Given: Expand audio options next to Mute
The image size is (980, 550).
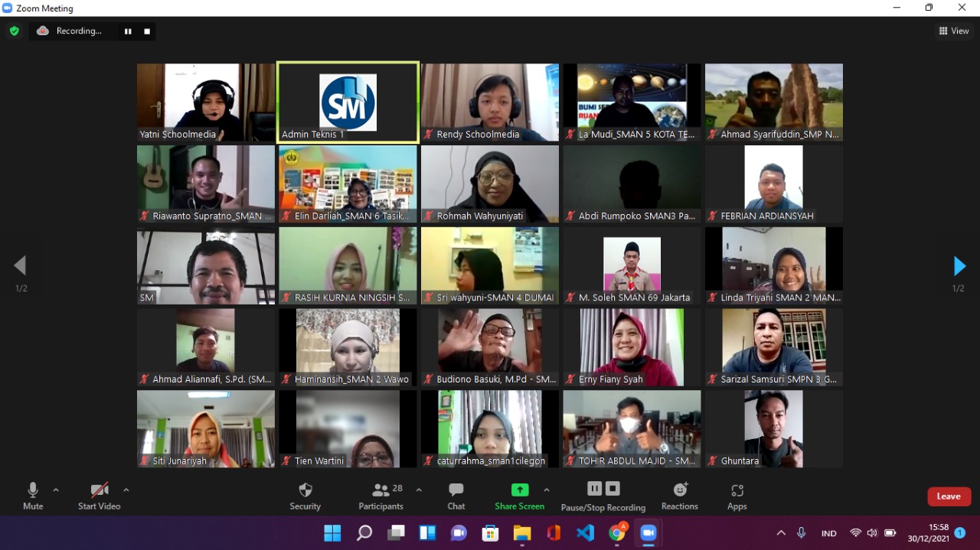Looking at the screenshot, I should [x=56, y=490].
